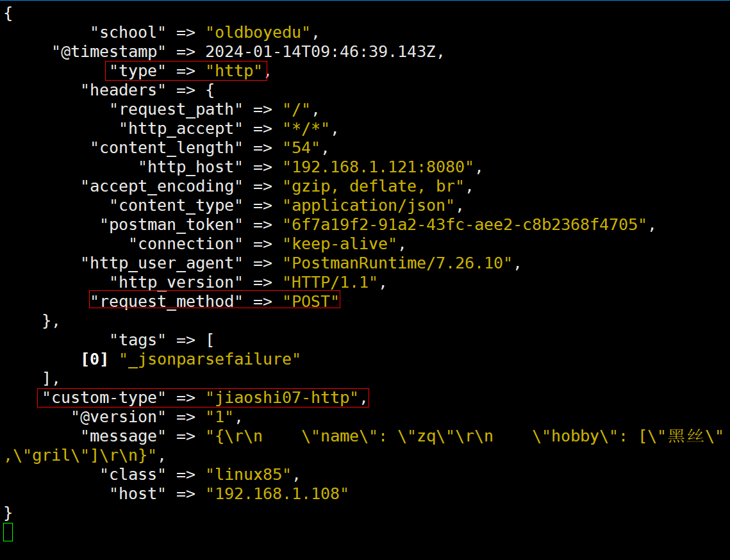This screenshot has width=730, height=560.
Task: Click the "gzip, deflate, br" value
Action: (373, 186)
